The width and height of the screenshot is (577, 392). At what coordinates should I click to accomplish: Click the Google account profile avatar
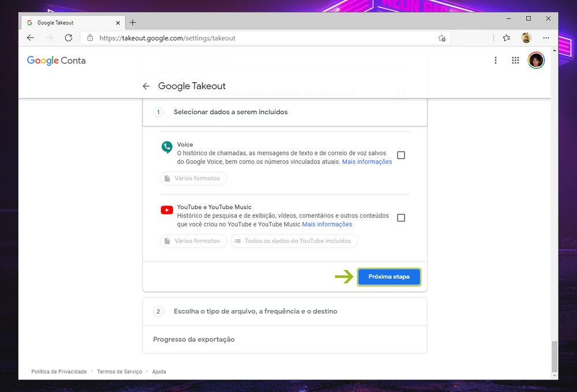pos(536,61)
